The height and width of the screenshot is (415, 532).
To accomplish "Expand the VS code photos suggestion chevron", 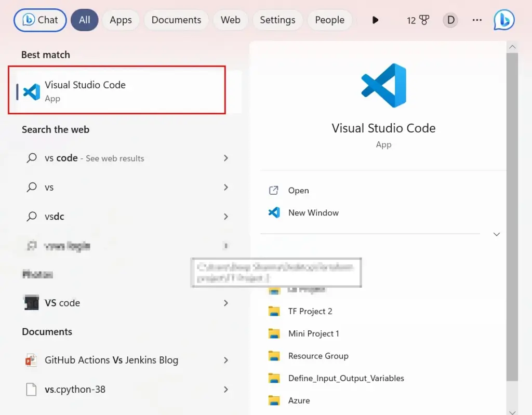I will pos(226,303).
